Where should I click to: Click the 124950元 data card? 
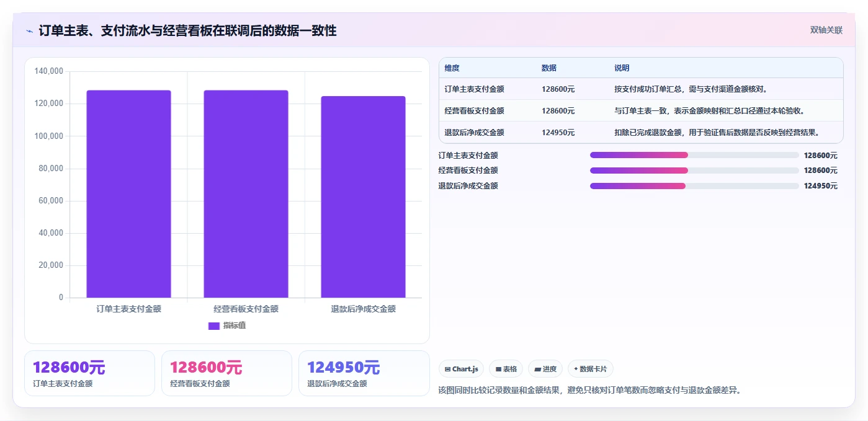tap(364, 373)
